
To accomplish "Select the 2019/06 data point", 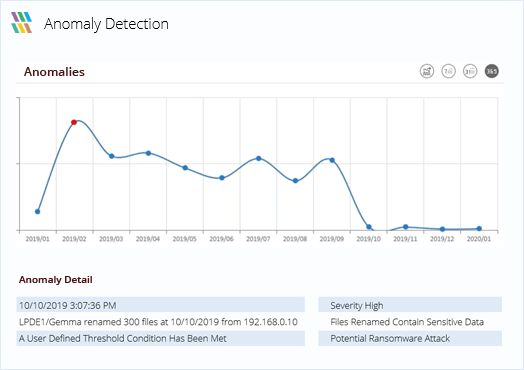I will pyautogui.click(x=222, y=178).
